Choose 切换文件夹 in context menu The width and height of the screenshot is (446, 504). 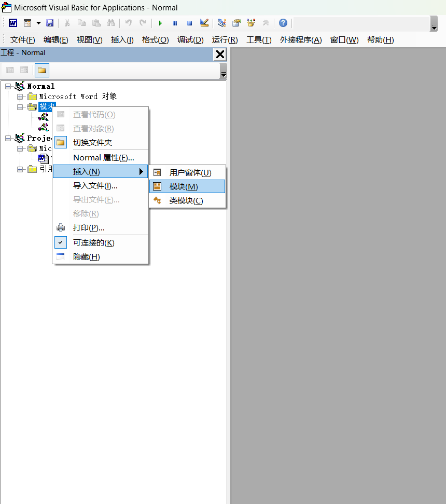click(x=100, y=142)
